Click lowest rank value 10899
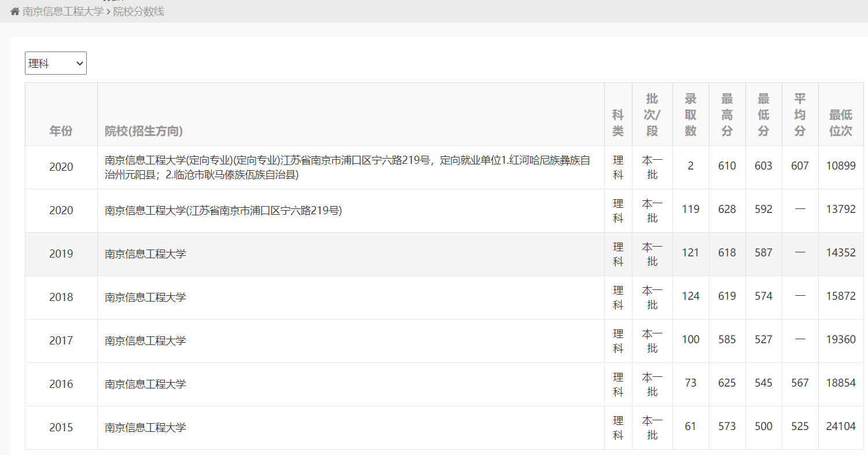The image size is (868, 455). click(x=841, y=166)
